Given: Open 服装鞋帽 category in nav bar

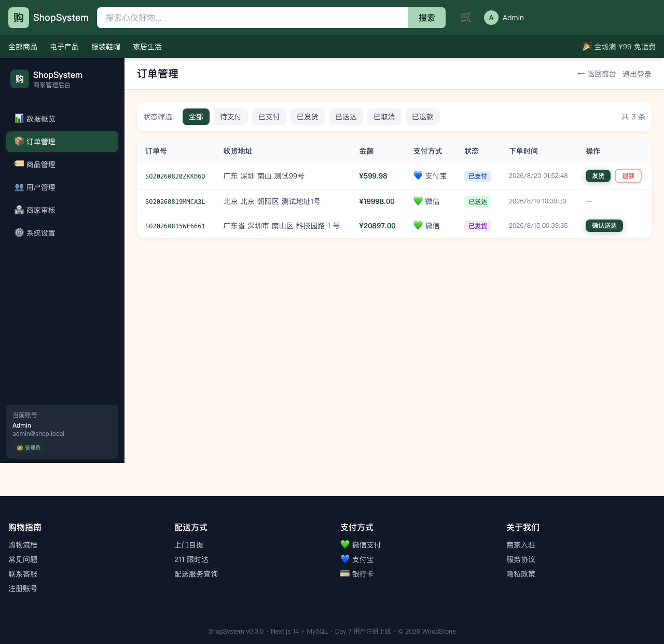Looking at the screenshot, I should point(106,47).
